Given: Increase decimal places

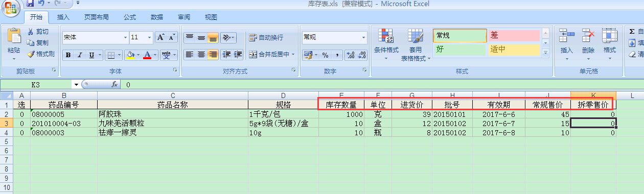Looking at the screenshot, I should [351, 55].
